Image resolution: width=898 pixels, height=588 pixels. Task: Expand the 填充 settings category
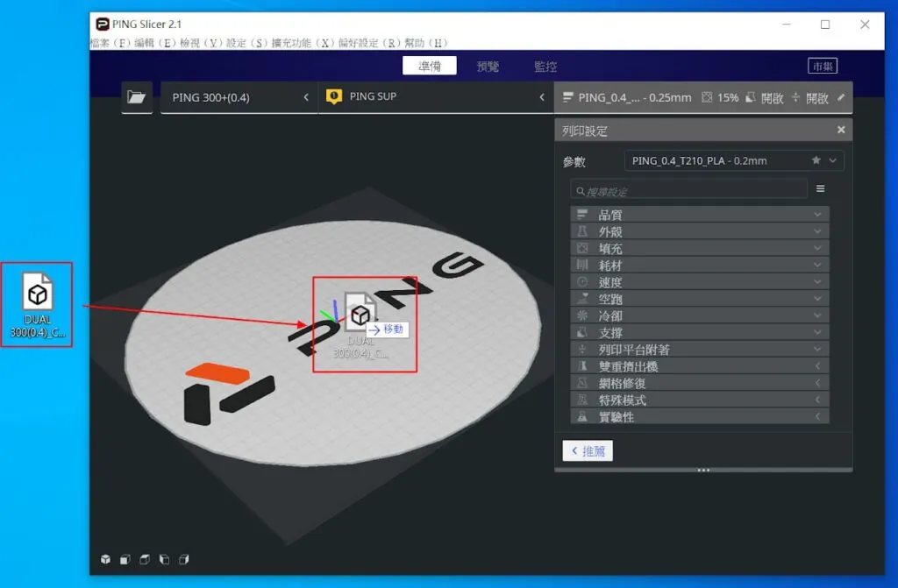tap(700, 249)
